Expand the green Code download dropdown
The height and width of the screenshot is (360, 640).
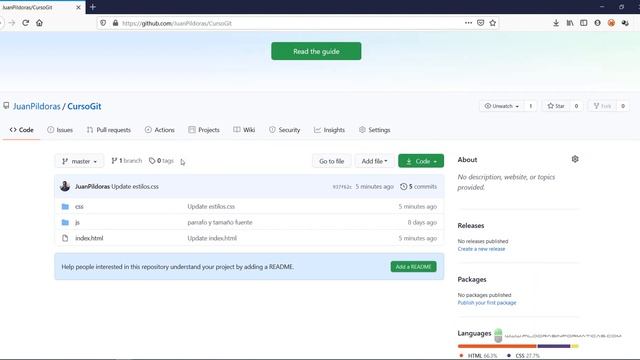(421, 161)
